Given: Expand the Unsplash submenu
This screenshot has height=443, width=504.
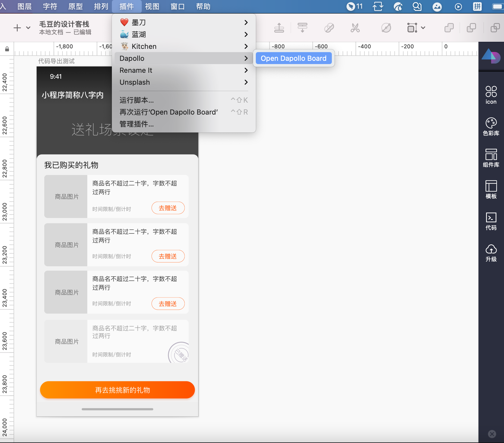Looking at the screenshot, I should click(184, 82).
